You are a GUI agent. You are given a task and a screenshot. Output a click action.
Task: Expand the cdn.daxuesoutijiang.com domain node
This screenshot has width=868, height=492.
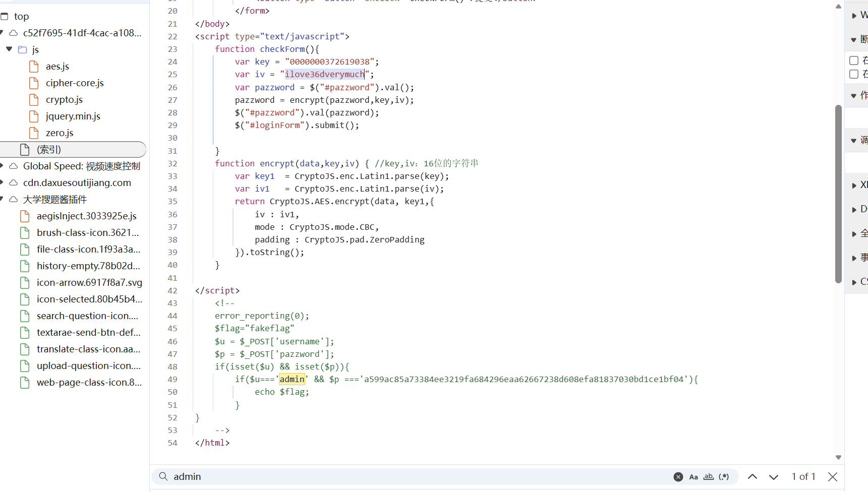2,182
